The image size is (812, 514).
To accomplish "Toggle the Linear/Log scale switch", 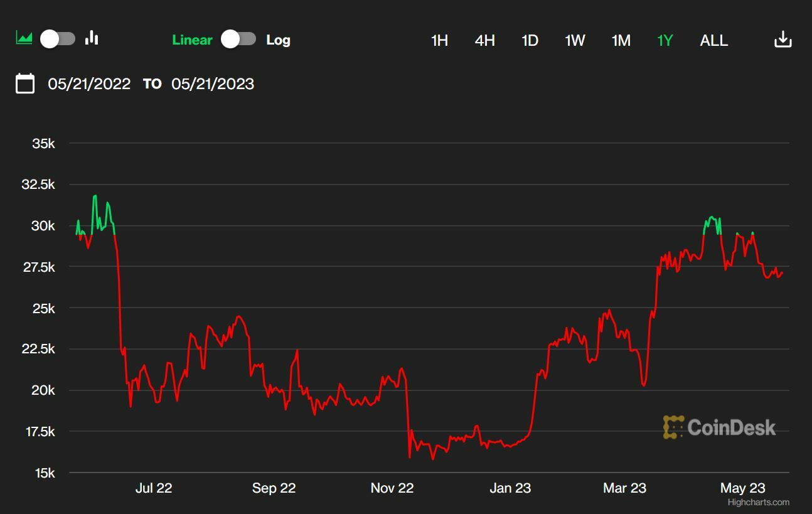I will pos(238,40).
